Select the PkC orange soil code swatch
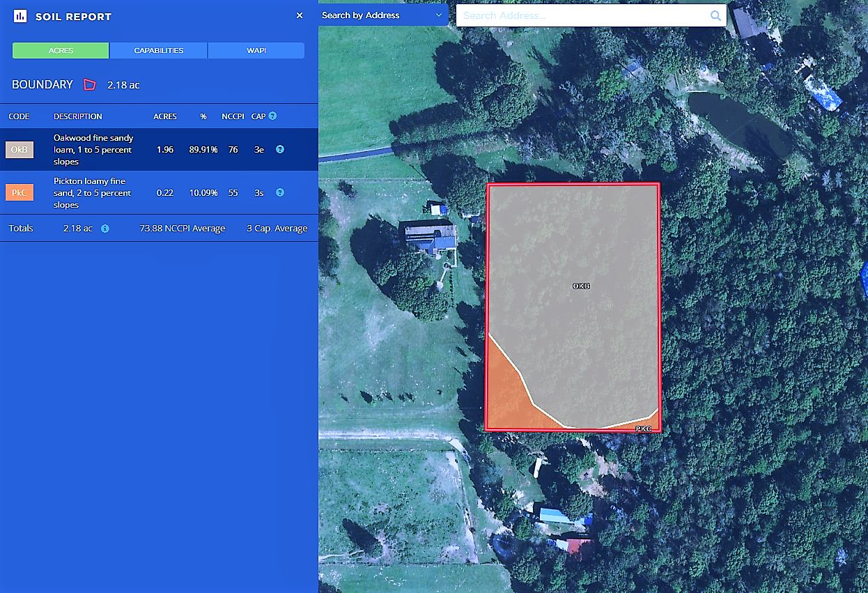Viewport: 868px width, 593px height. coord(20,192)
